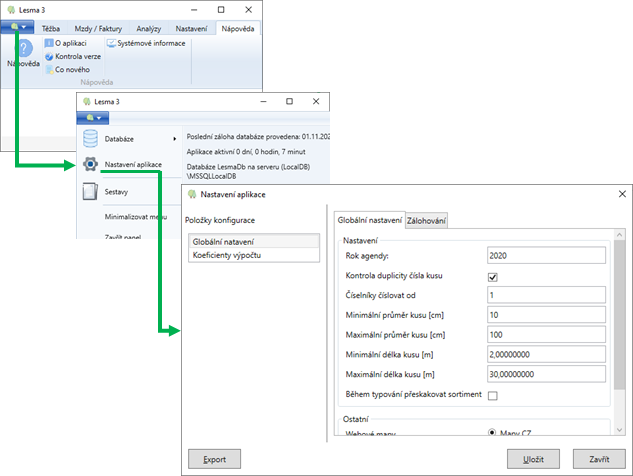Click the Export button
This screenshot has width=633, height=476.
click(x=214, y=459)
